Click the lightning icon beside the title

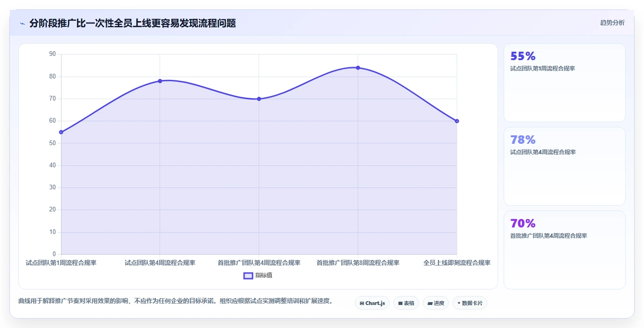[23, 23]
